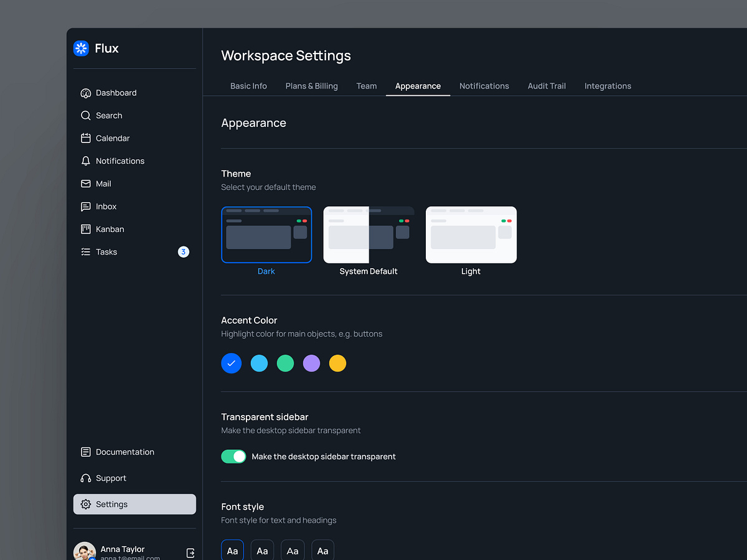Click the sign-out icon next to Anna Taylor
This screenshot has height=560, width=747.
click(190, 553)
